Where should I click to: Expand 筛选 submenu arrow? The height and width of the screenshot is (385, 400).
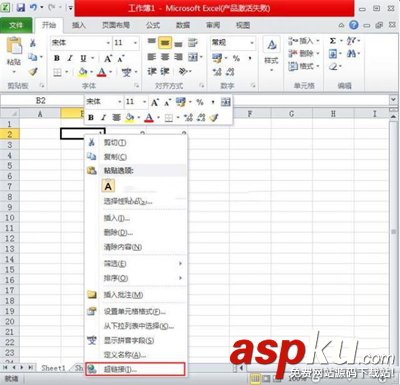click(180, 263)
